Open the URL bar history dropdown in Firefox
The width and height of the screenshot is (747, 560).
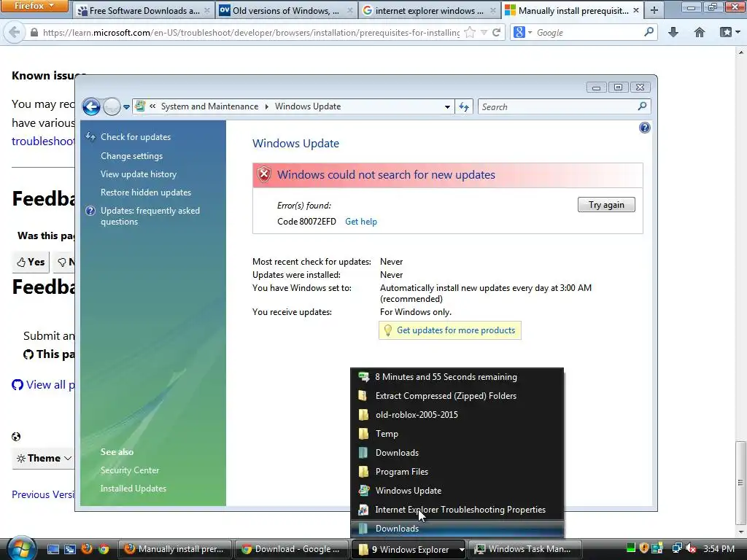(484, 32)
